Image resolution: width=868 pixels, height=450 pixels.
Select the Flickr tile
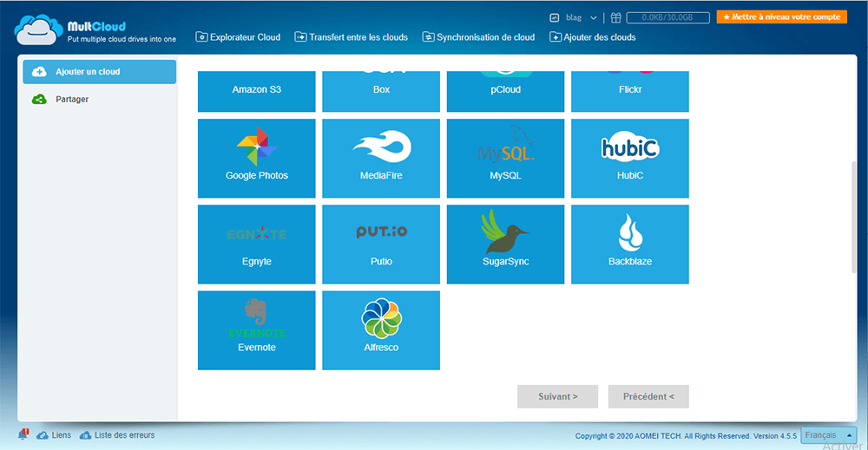(x=630, y=91)
